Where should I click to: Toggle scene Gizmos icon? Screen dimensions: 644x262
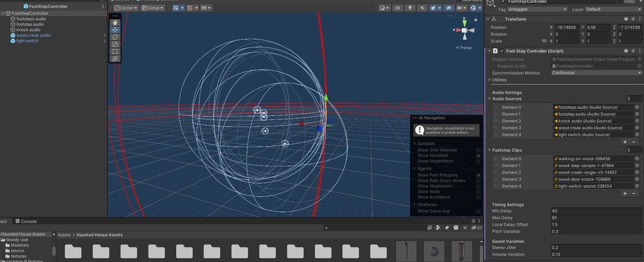(x=473, y=8)
